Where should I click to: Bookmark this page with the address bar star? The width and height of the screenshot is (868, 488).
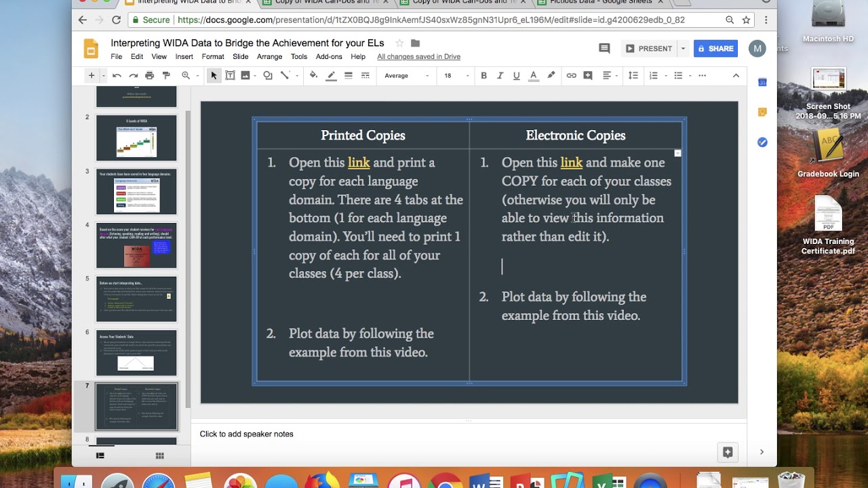click(746, 20)
